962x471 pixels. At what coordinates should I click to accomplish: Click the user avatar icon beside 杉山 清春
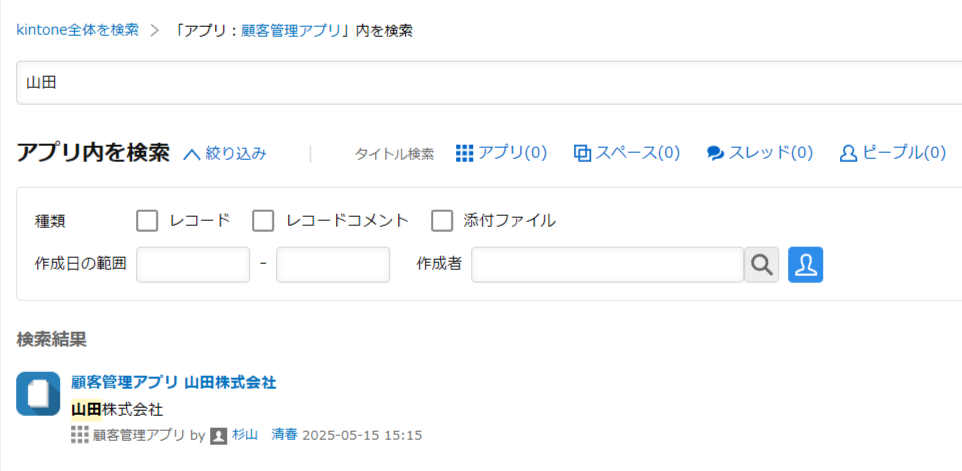(x=219, y=435)
